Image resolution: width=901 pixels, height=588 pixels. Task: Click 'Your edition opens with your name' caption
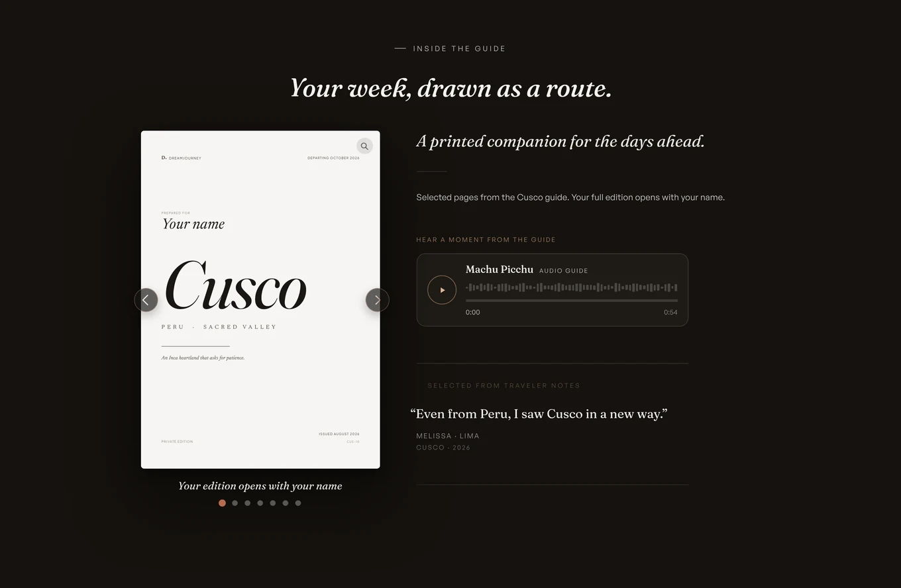(x=260, y=486)
